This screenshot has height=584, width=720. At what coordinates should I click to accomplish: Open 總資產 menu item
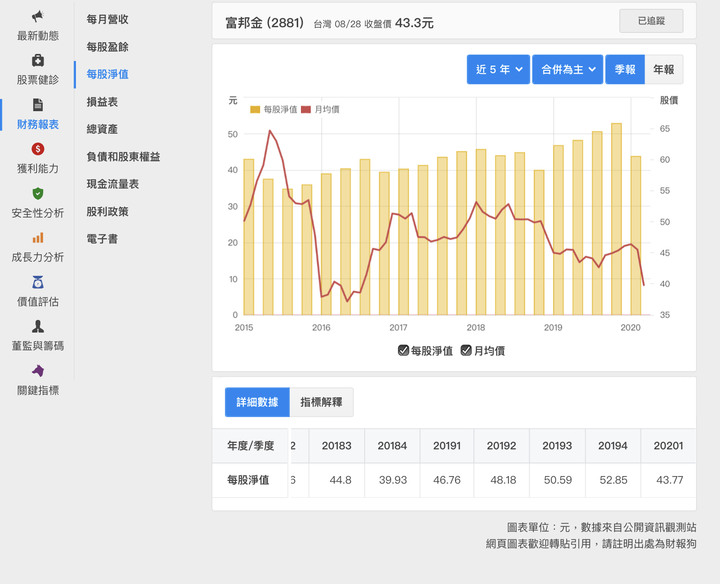(x=102, y=129)
